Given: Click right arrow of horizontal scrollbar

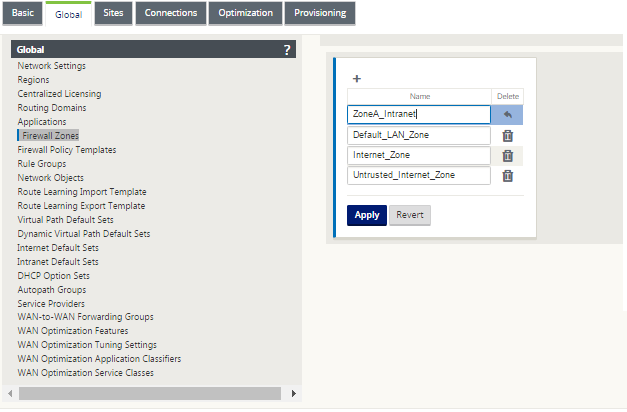Looking at the screenshot, I should [294, 393].
